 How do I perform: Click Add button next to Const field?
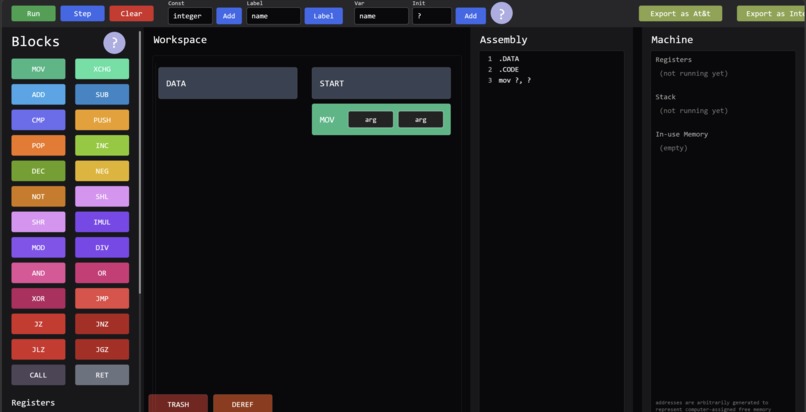coord(229,16)
